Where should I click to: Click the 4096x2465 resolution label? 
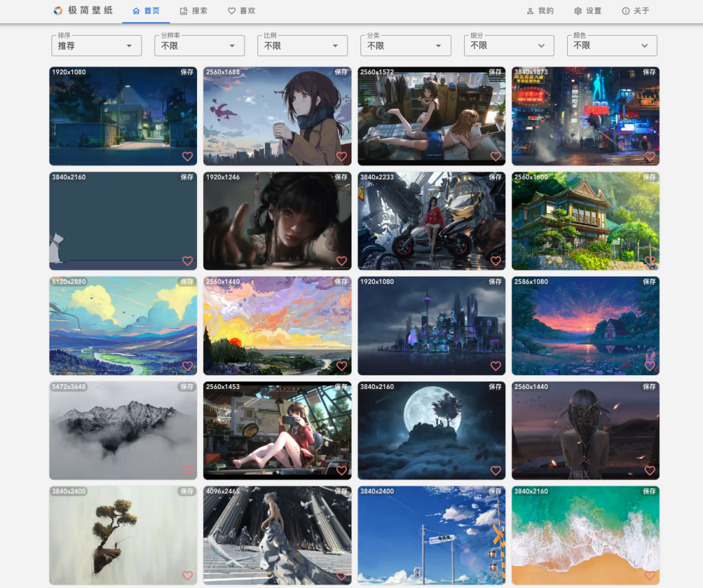point(223,491)
